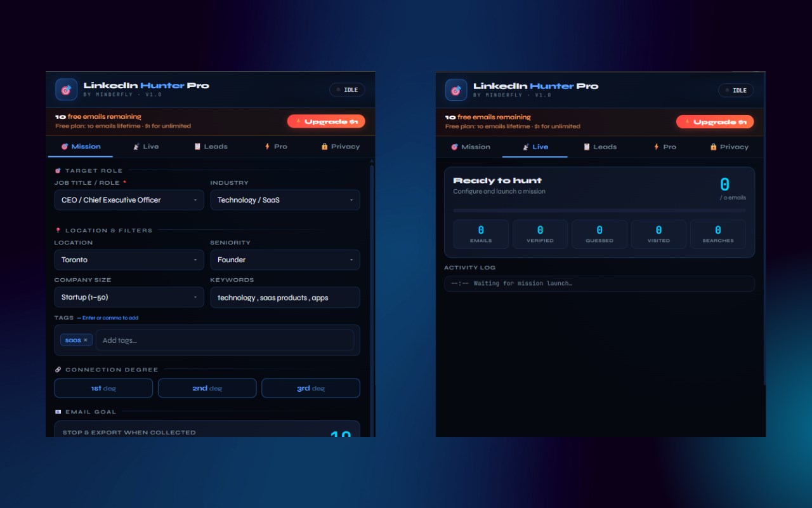Open the Job Title / Role dropdown
This screenshot has width=812, height=508.
coord(129,200)
